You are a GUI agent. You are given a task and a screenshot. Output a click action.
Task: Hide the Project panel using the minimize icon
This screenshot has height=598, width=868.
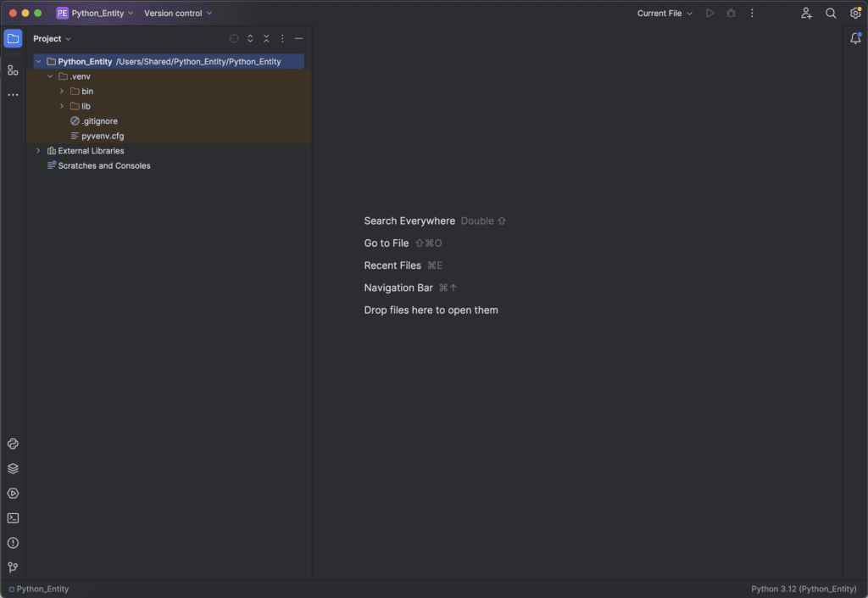coord(298,39)
